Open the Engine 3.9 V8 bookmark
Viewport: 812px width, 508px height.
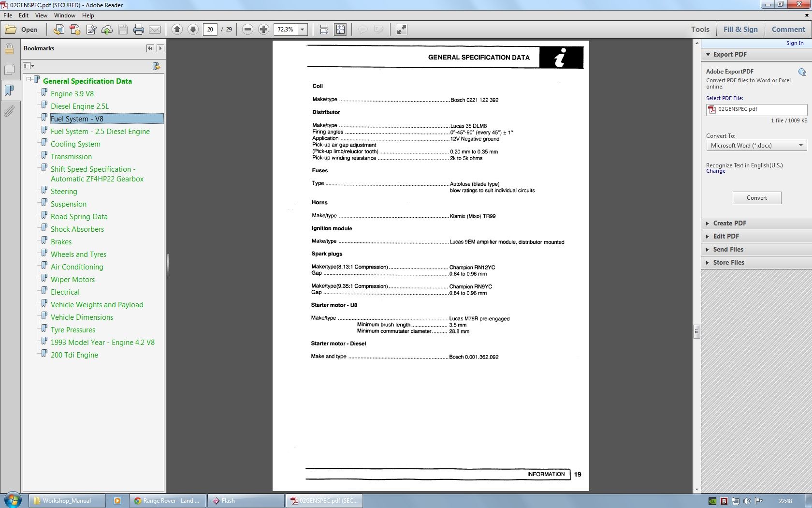72,94
